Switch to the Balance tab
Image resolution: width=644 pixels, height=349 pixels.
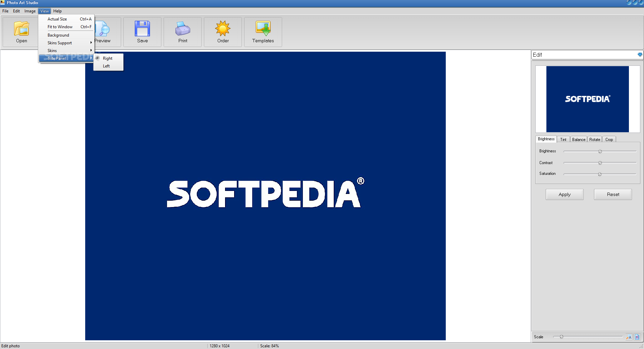point(579,140)
